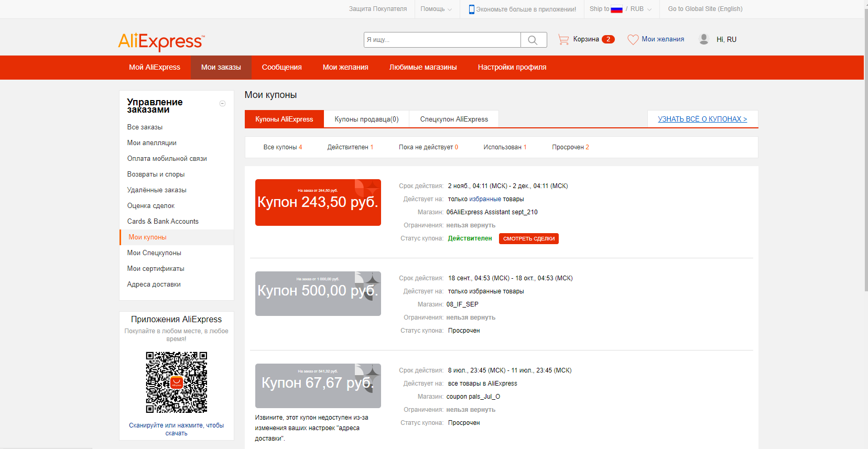Open Мои купоны in sidebar

[x=148, y=237]
